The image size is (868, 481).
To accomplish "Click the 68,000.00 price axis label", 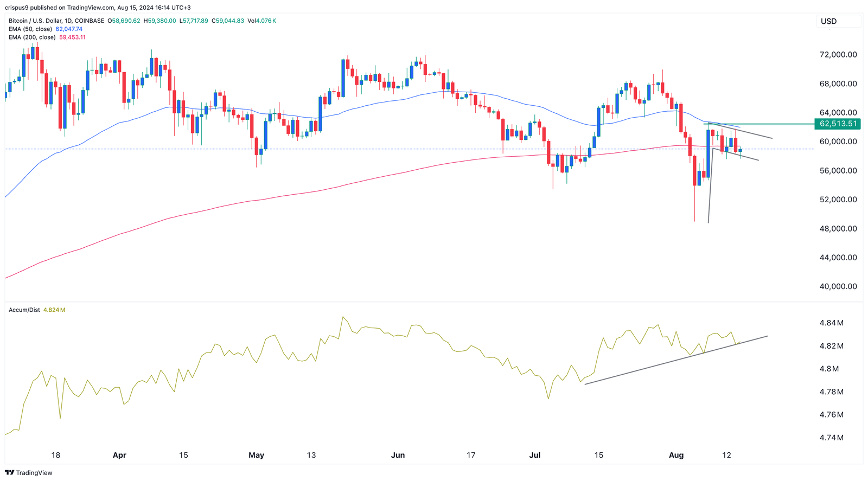I will [x=838, y=84].
